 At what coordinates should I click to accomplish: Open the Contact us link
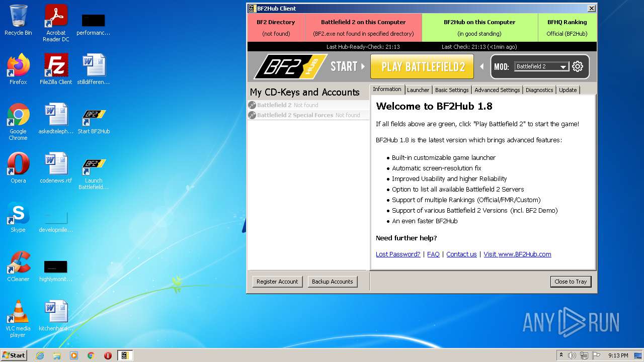[461, 254]
